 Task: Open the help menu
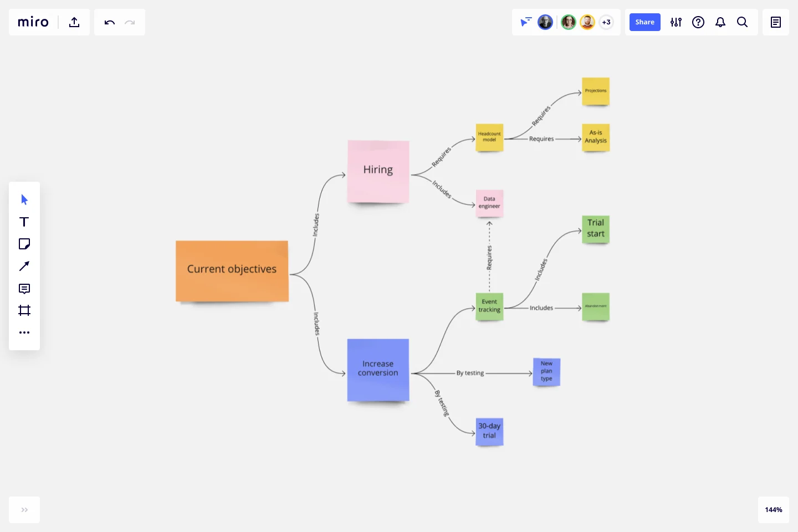(698, 22)
